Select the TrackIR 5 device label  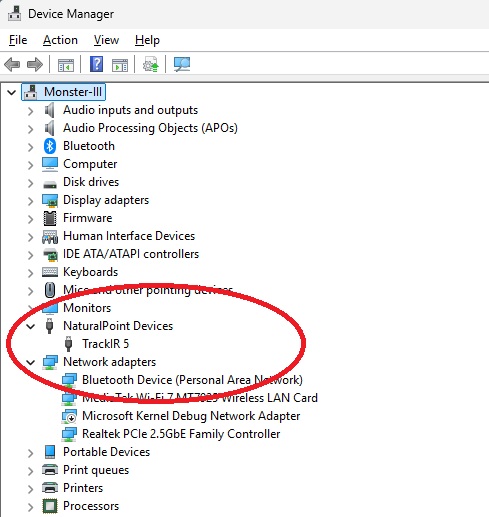(x=105, y=344)
